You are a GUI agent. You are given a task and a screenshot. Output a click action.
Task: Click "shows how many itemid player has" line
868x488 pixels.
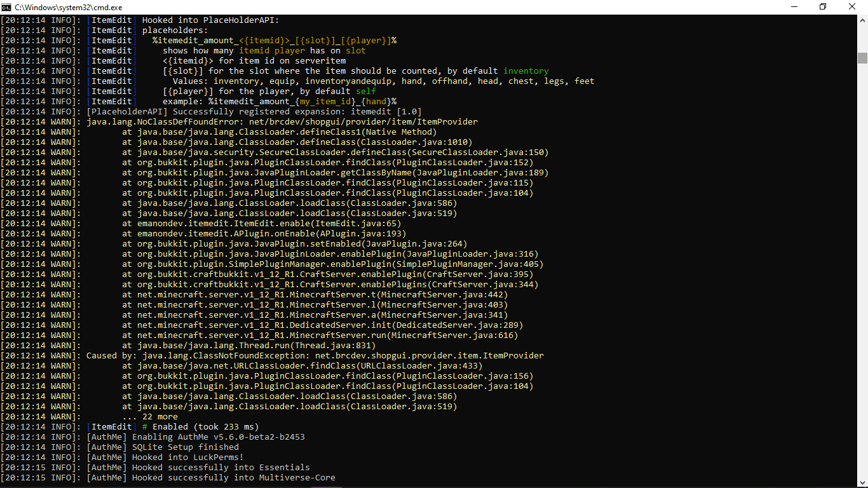click(264, 50)
